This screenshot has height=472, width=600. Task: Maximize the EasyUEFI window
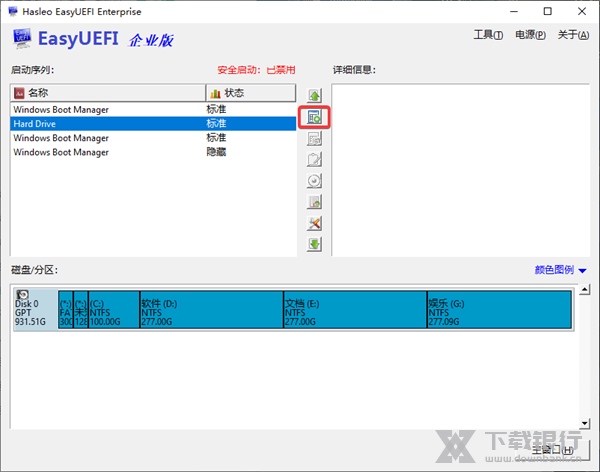tap(548, 11)
